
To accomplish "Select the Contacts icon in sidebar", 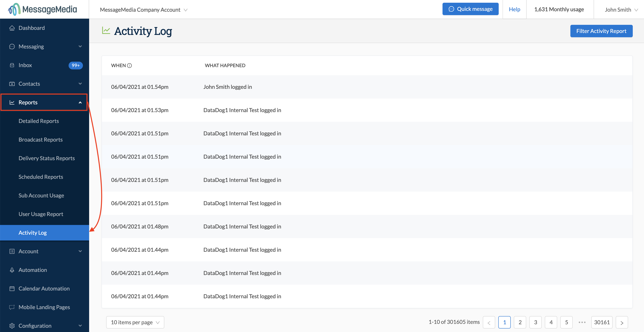I will 12,84.
